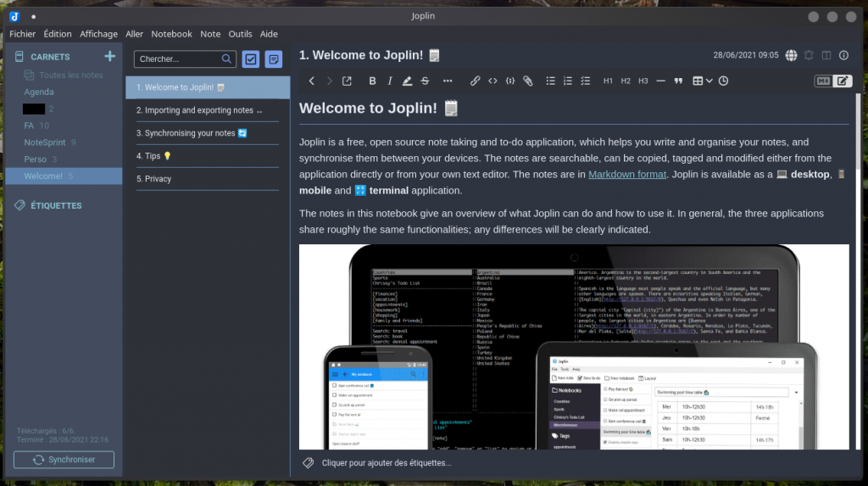Viewport: 868px width, 486px height.
Task: Set an alarm on the note
Action: pos(809,55)
